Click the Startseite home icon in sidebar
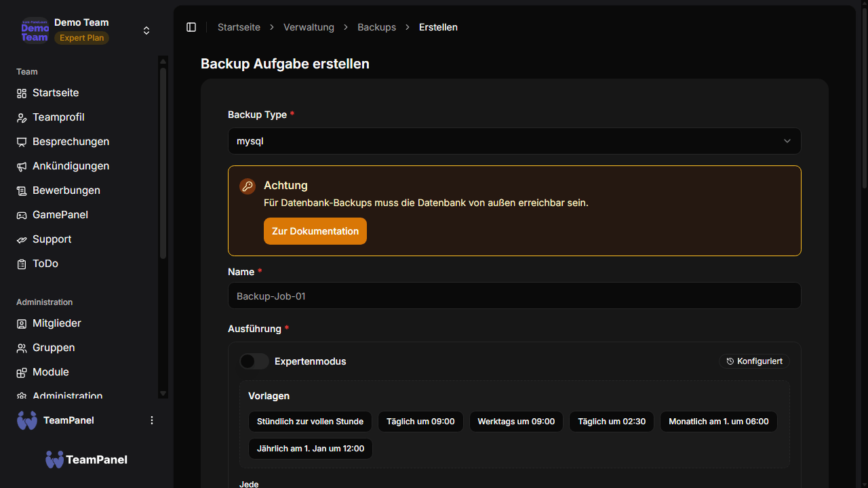The width and height of the screenshot is (868, 488). point(21,93)
